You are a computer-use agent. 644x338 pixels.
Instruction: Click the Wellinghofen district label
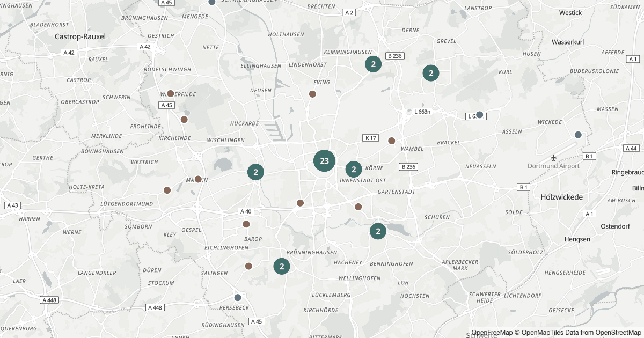360,278
